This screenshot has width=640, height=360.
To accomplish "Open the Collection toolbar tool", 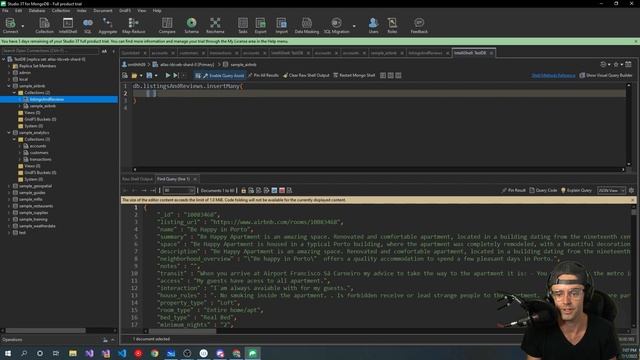I will tap(44, 25).
